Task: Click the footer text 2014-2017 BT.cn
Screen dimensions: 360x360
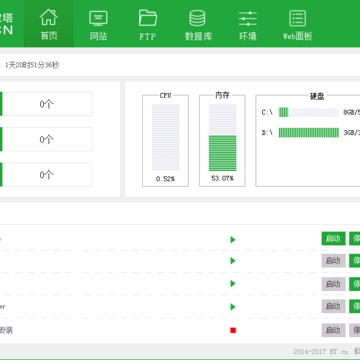Action: point(320,352)
